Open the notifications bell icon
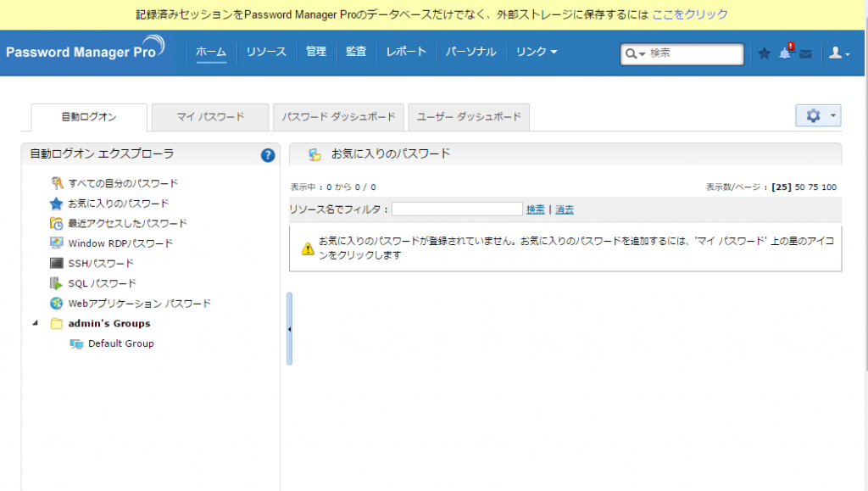The image size is (868, 491). click(785, 53)
